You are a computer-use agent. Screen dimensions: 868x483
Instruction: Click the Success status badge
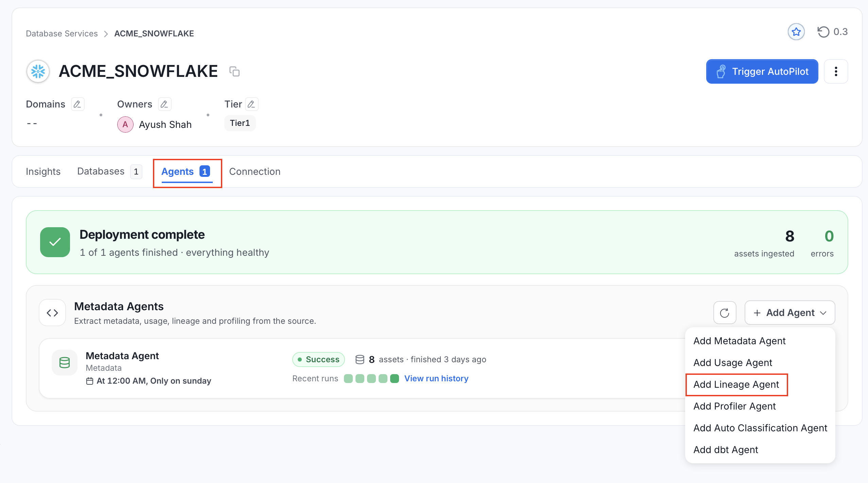pos(318,360)
